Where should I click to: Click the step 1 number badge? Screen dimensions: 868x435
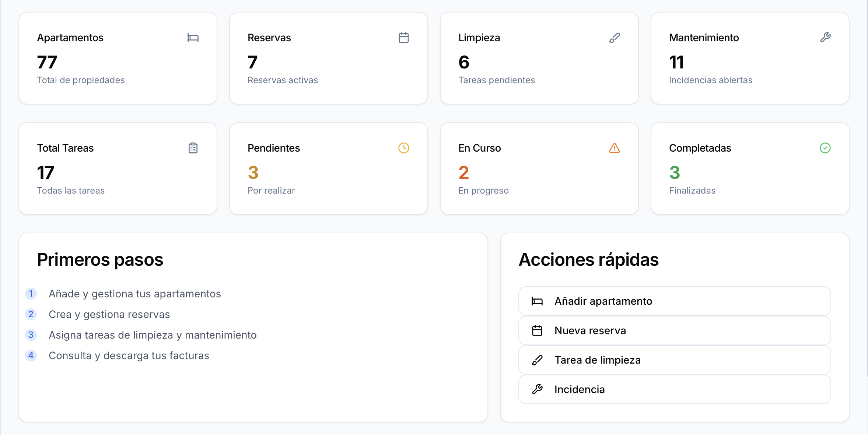pos(31,294)
